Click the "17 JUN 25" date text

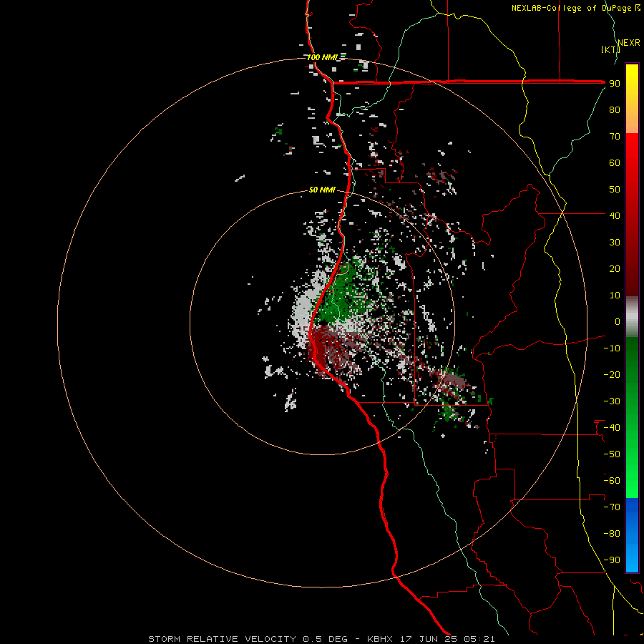pyautogui.click(x=429, y=639)
